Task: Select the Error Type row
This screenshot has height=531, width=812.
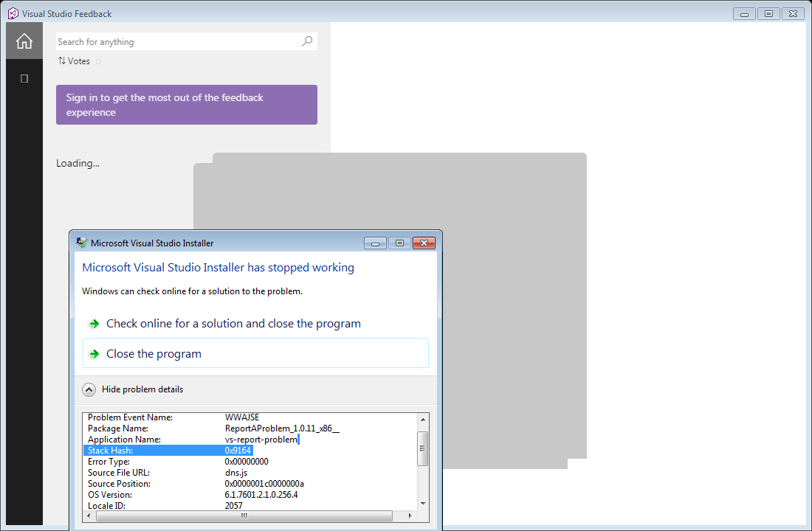Action: coord(250,461)
